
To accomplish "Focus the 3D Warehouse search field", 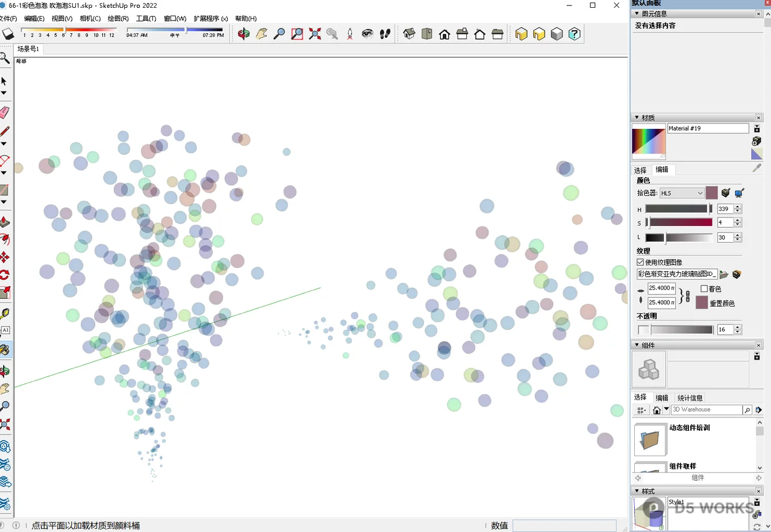I will click(x=707, y=410).
